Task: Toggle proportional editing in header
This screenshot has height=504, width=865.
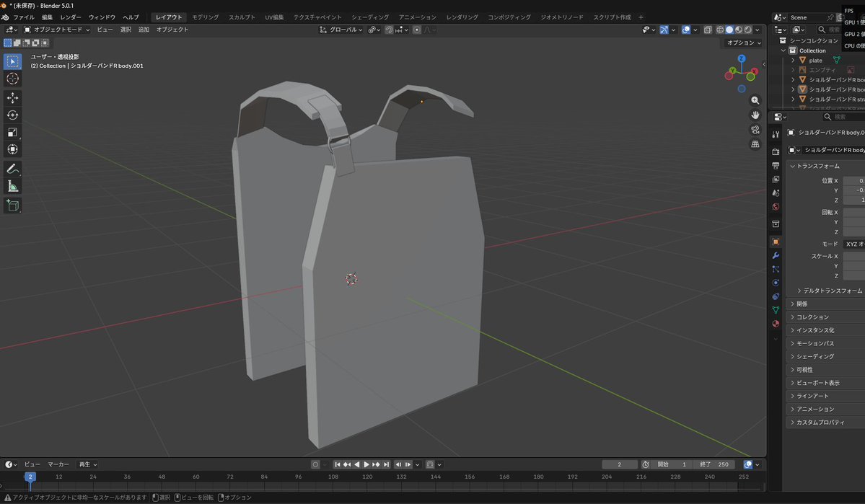Action: coord(417,30)
